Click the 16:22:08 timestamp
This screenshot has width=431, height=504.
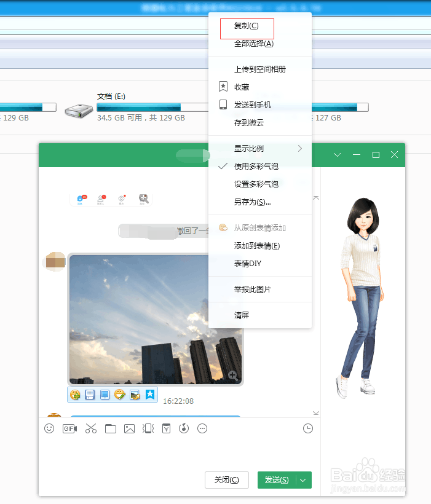178,401
